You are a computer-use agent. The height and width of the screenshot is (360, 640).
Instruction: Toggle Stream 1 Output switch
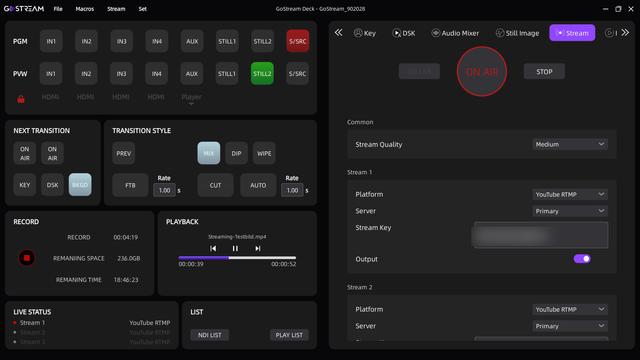582,259
